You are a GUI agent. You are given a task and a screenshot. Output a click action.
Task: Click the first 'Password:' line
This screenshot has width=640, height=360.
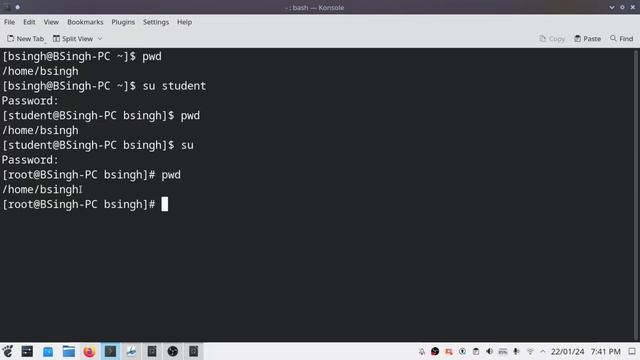click(30, 101)
